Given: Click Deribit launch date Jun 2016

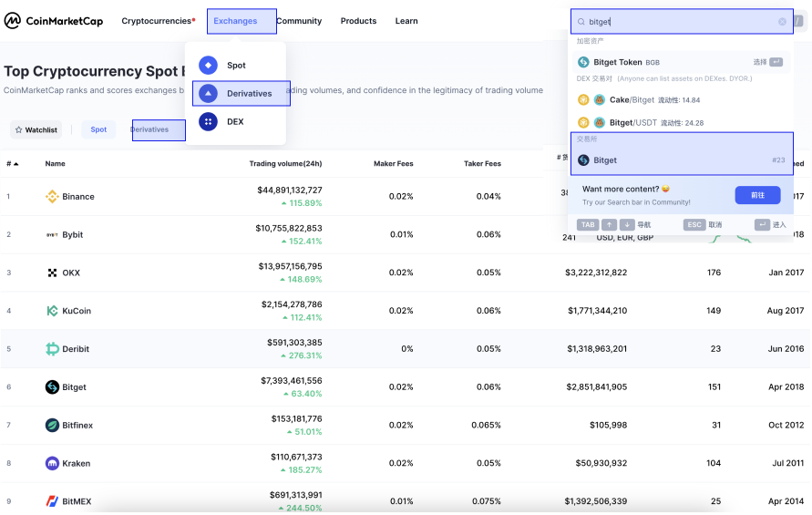Looking at the screenshot, I should [x=786, y=349].
